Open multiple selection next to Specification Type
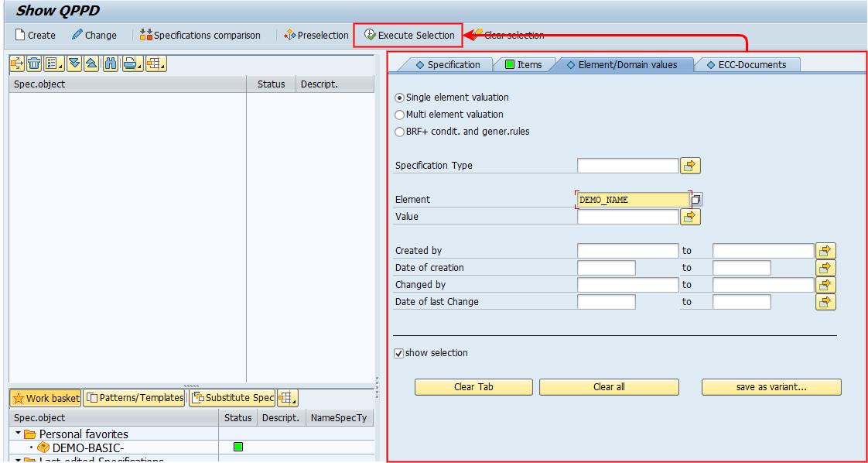Image resolution: width=868 pixels, height=463 pixels. click(690, 166)
